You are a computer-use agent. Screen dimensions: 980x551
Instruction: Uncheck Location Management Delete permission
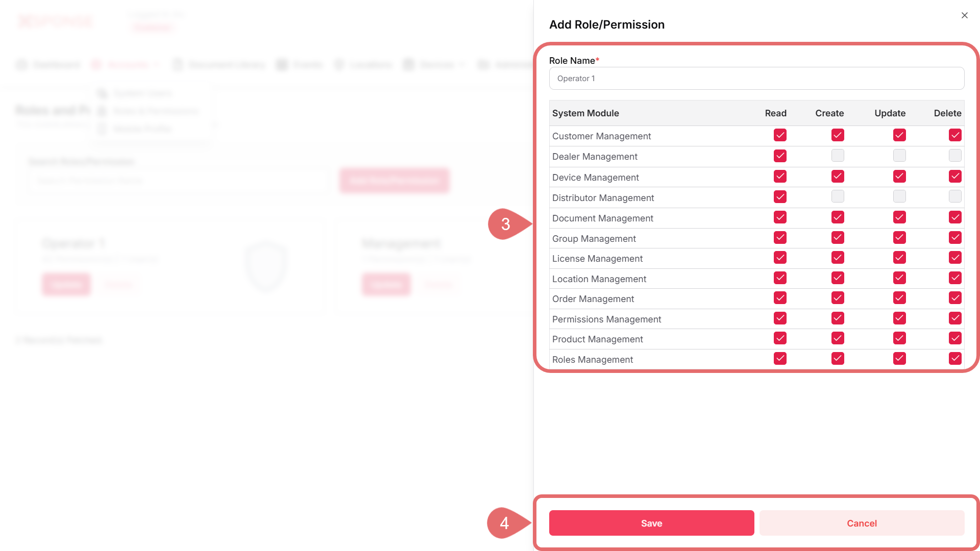coord(955,278)
